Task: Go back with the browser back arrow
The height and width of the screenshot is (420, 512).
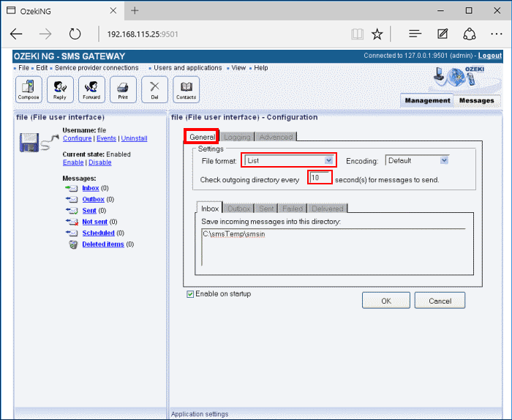Action: pyautogui.click(x=16, y=34)
